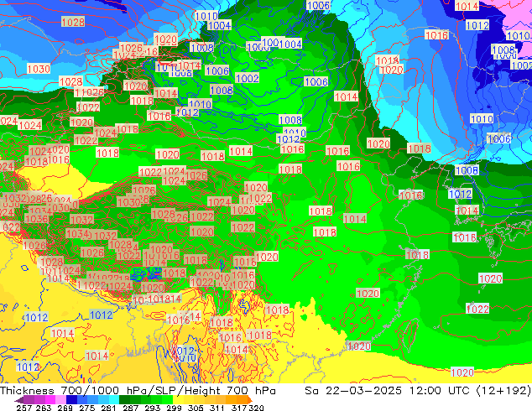This screenshot has height=411, width=532.
Task: Pick the light pink swatch in the legend
Action: (x=60, y=400)
